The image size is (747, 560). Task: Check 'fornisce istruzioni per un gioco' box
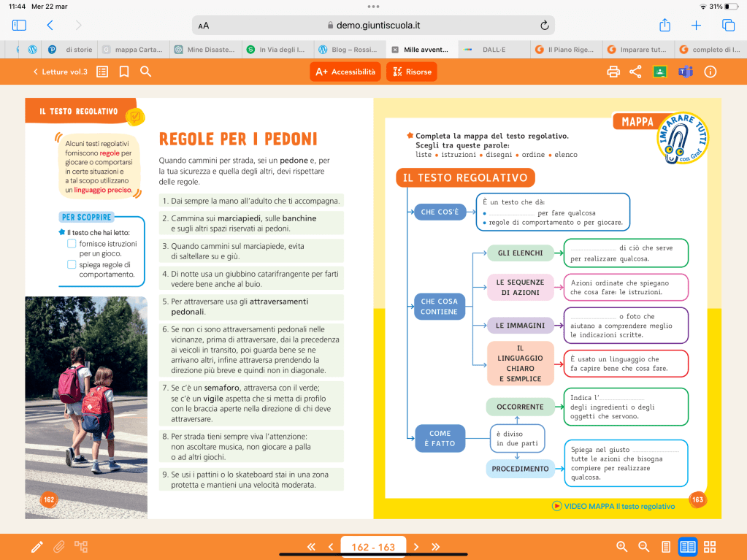[x=72, y=244]
